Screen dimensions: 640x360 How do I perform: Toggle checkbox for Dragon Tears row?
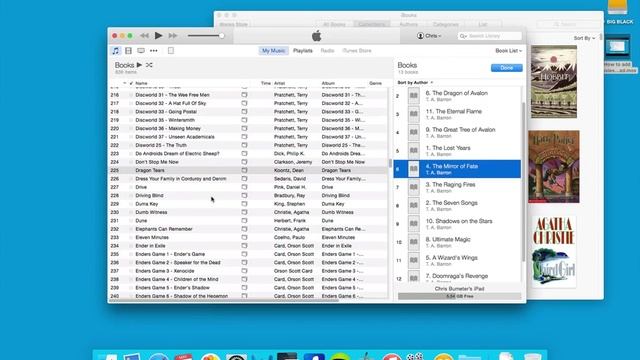click(131, 170)
